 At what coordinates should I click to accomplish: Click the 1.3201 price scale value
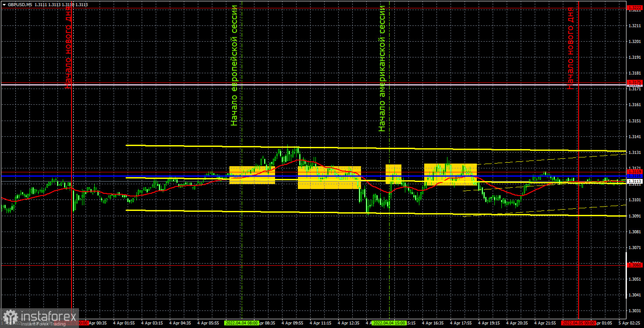click(634, 41)
